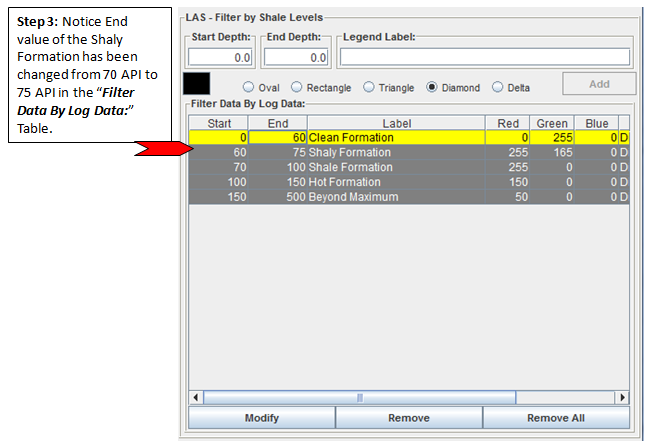The height and width of the screenshot is (446, 651).
Task: Click the Start column header
Action: tap(219, 123)
